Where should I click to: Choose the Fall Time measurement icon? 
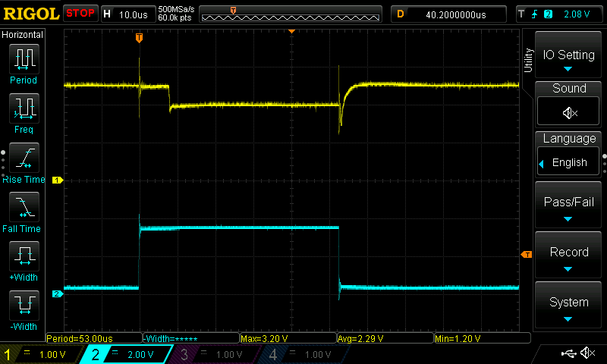click(x=24, y=207)
